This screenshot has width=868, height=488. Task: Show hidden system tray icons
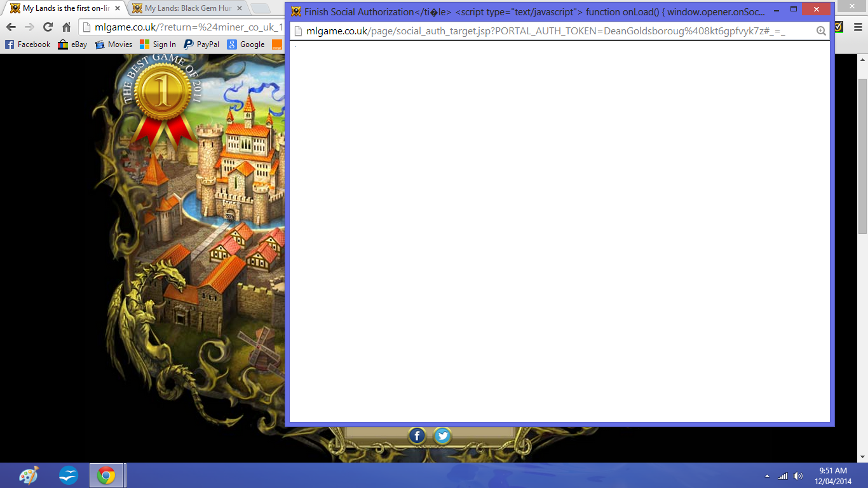(x=767, y=476)
